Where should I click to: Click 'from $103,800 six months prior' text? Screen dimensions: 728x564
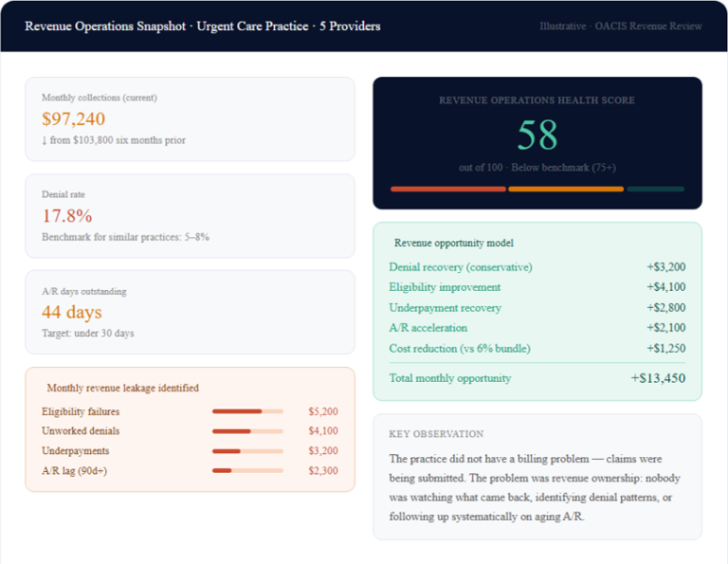(118, 140)
